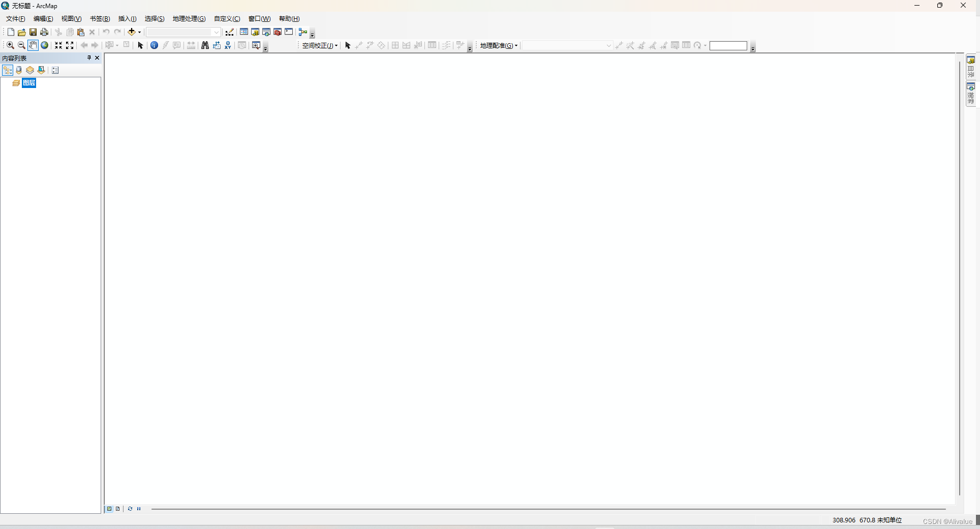
Task: Open the Find Route tool
Action: point(217,45)
